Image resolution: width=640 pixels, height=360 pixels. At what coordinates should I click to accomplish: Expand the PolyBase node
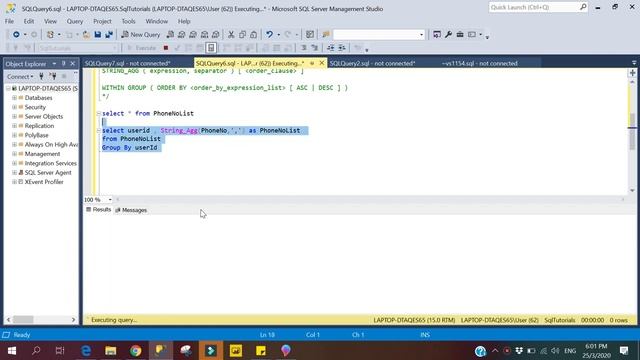pyautogui.click(x=14, y=135)
